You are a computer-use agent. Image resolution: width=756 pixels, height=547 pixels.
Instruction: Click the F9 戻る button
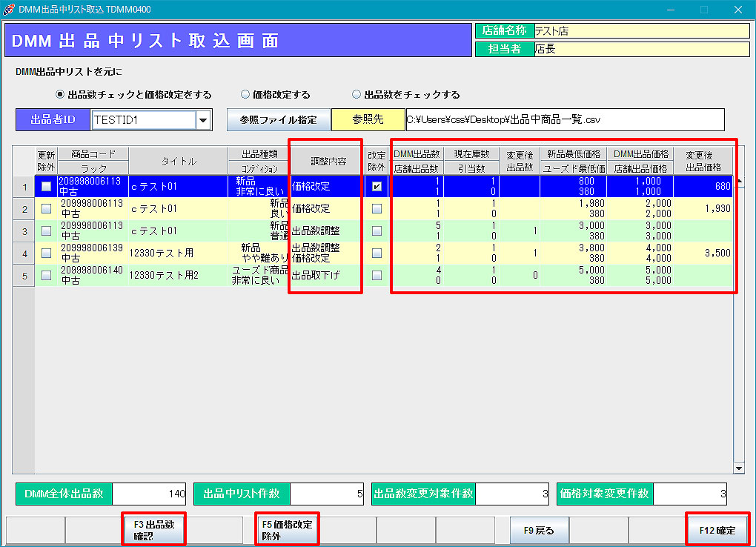point(539,531)
